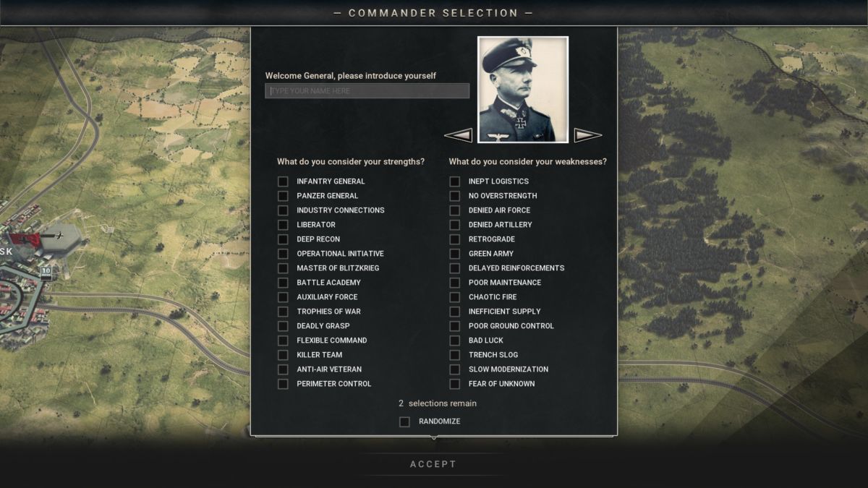Enable the Deadly Grasp strength
Image resolution: width=868 pixels, height=488 pixels.
pos(283,326)
